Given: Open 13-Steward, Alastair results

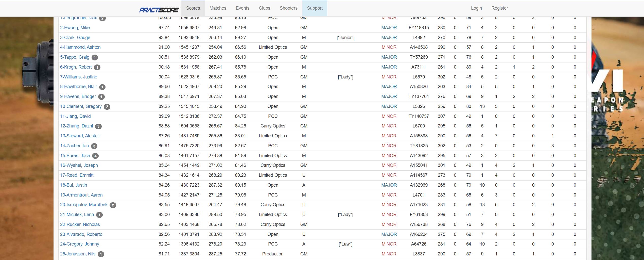Looking at the screenshot, I should click(80, 136).
